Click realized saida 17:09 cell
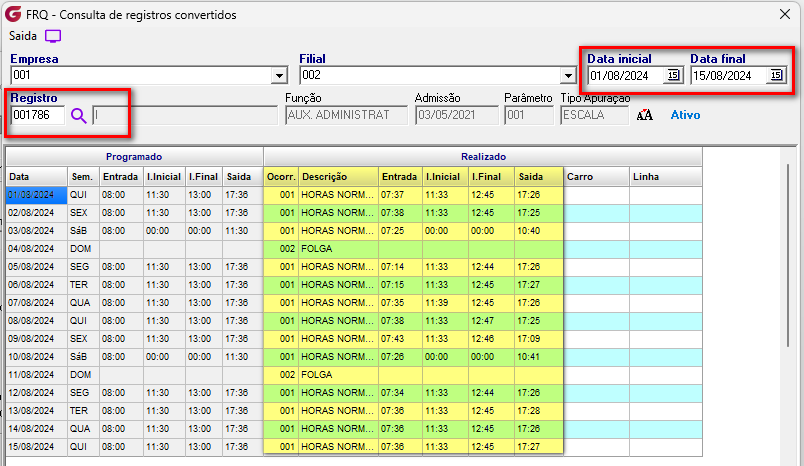 coord(539,339)
